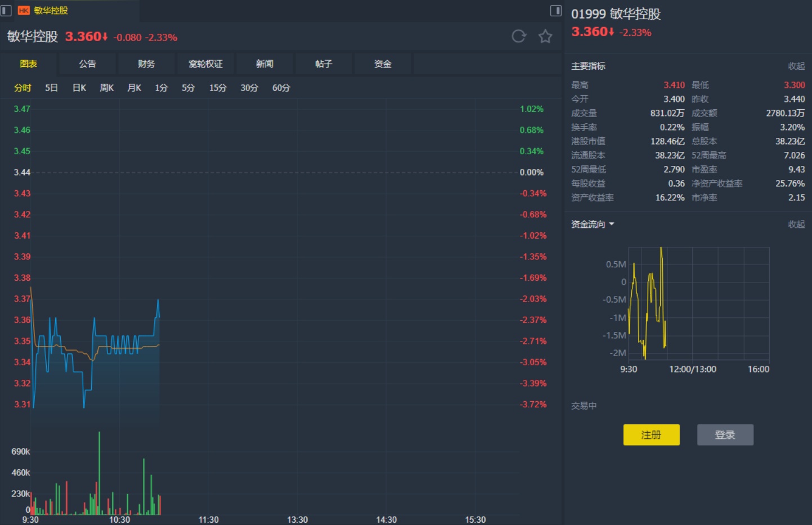Click the yellow 注册 button

651,435
